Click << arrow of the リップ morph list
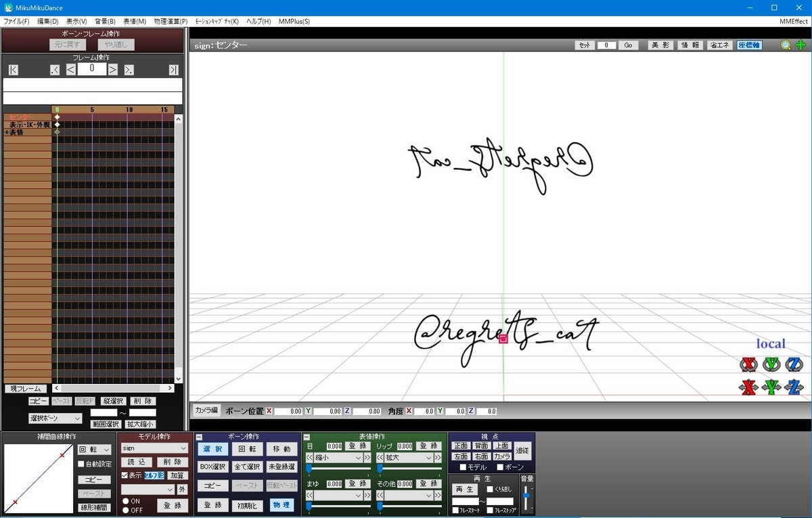Image resolution: width=812 pixels, height=518 pixels. coord(380,458)
